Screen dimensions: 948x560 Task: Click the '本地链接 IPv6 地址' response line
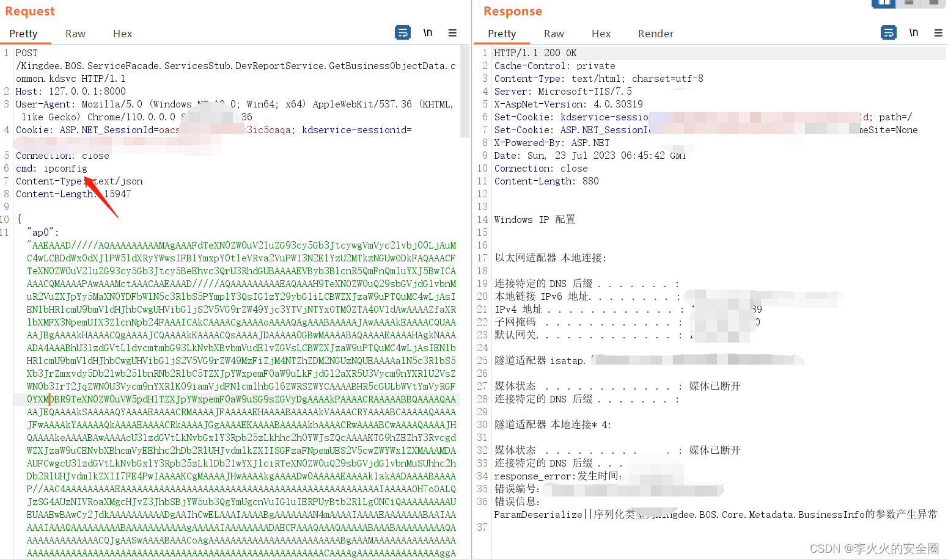(x=669, y=297)
